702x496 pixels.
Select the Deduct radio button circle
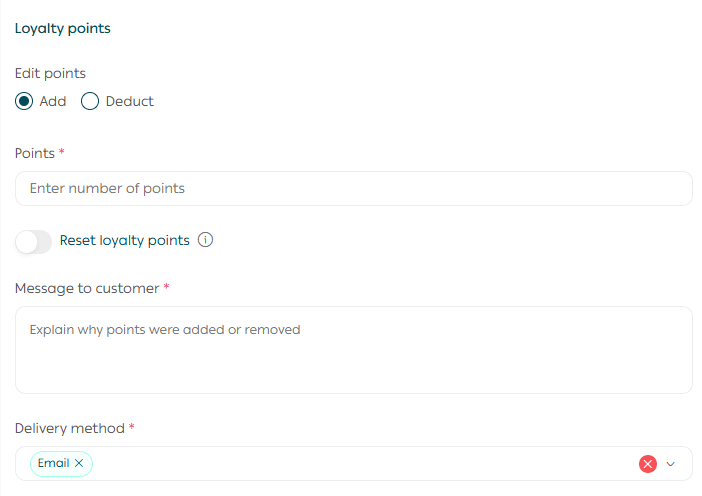click(x=90, y=101)
